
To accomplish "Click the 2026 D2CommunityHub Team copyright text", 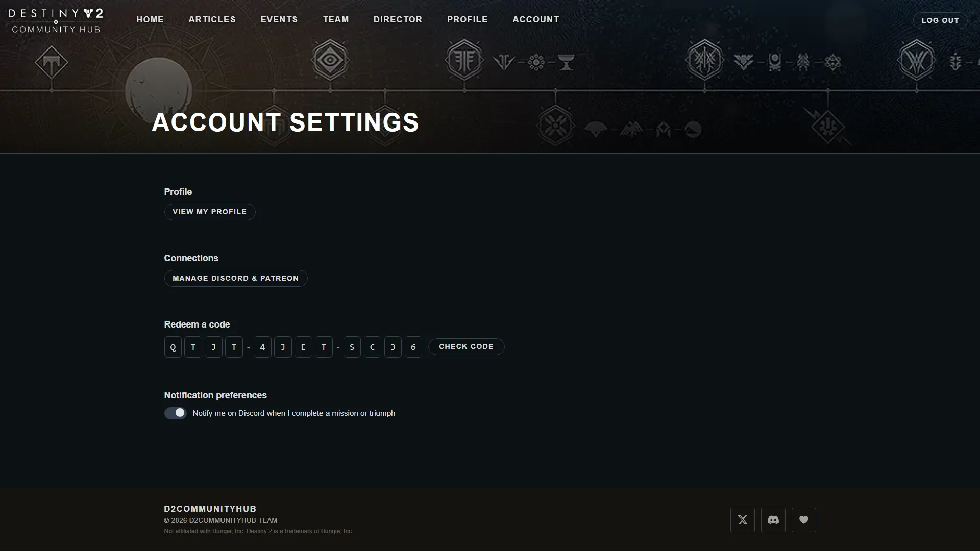I will (x=221, y=520).
